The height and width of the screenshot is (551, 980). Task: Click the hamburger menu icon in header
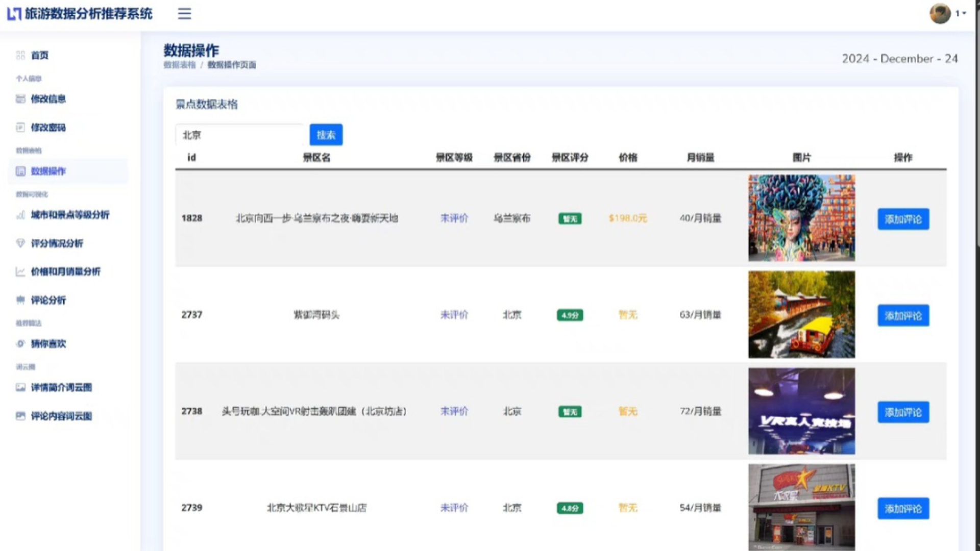(x=184, y=14)
